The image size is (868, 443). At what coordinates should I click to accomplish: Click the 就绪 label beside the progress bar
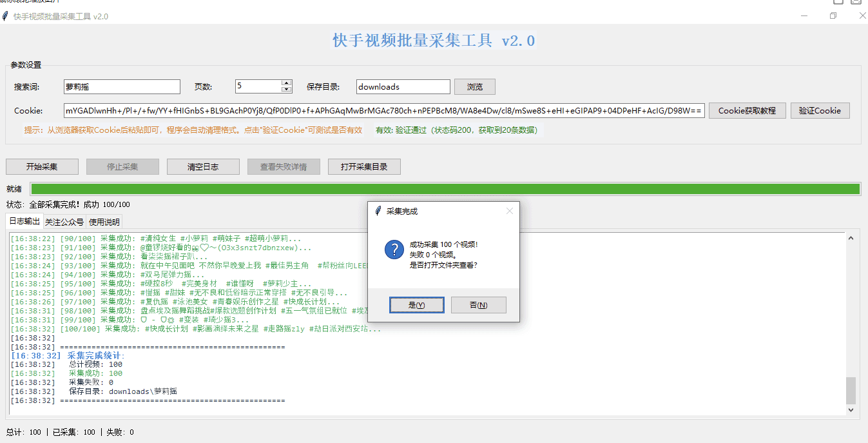[x=14, y=188]
